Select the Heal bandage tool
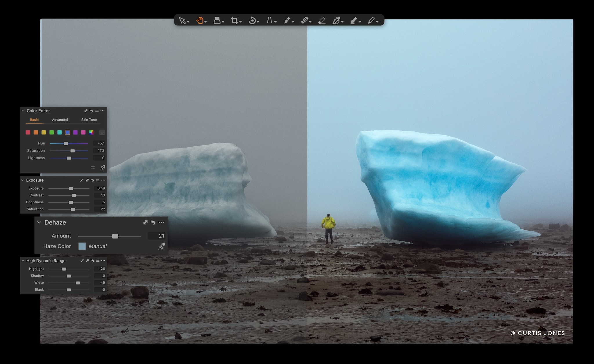 click(304, 20)
